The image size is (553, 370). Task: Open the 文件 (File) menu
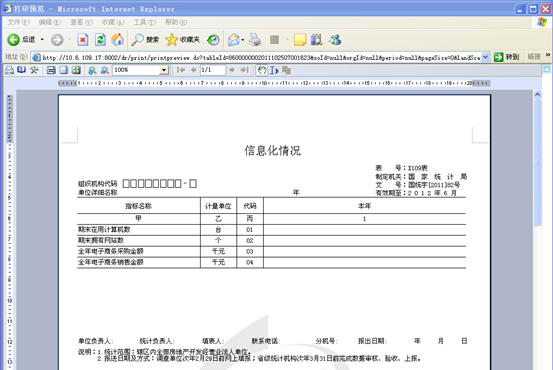pyautogui.click(x=18, y=22)
